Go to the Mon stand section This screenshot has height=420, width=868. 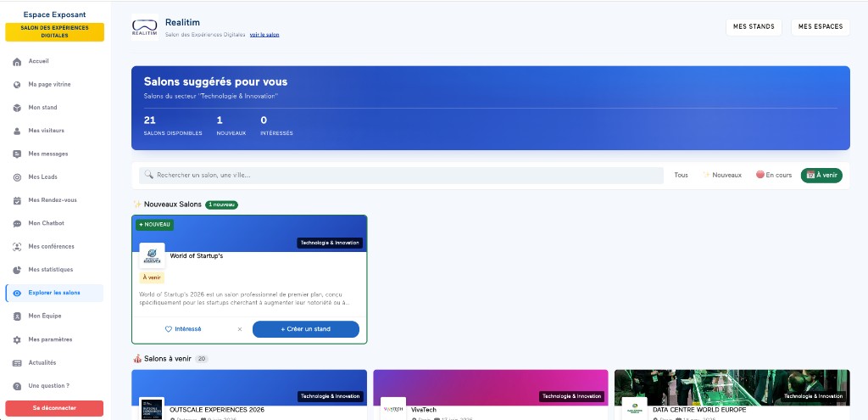pyautogui.click(x=54, y=108)
